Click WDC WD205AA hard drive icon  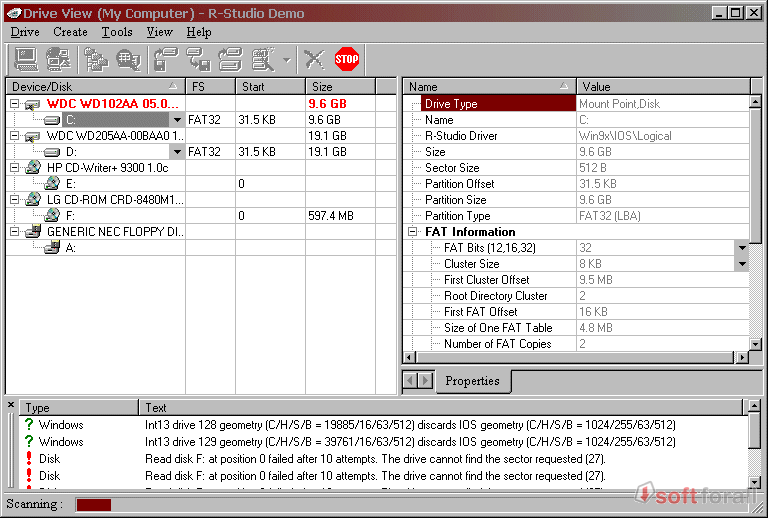[x=32, y=136]
